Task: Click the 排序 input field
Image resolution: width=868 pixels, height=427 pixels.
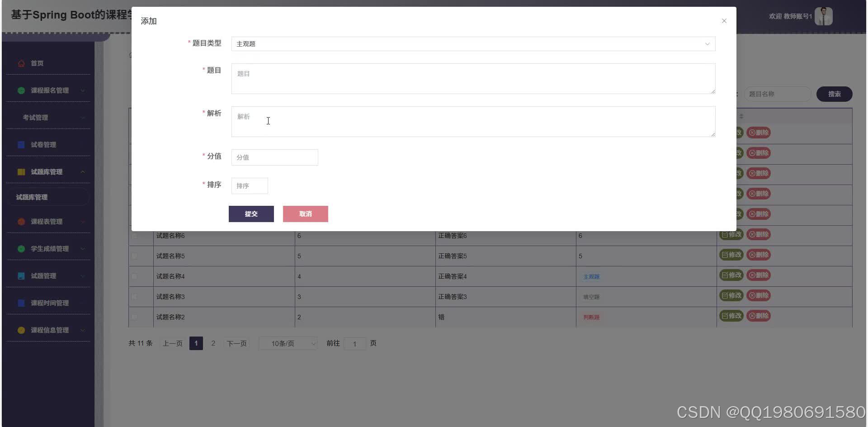Action: [x=250, y=186]
